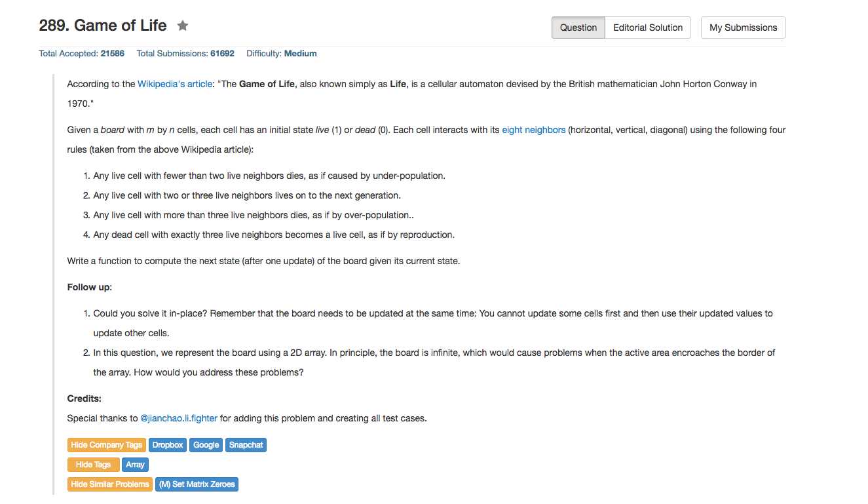The image size is (868, 504).
Task: Open the Set Matrix Zeroes problem
Action: click(x=197, y=484)
